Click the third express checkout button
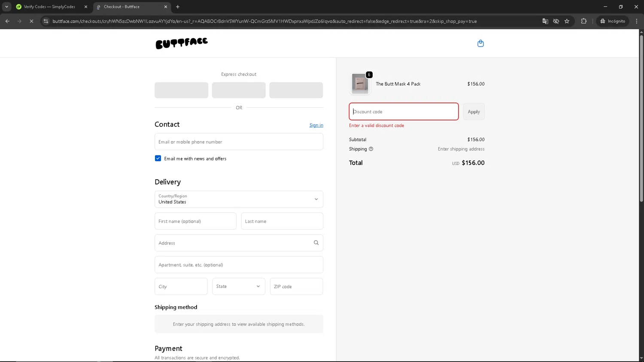 pyautogui.click(x=296, y=90)
